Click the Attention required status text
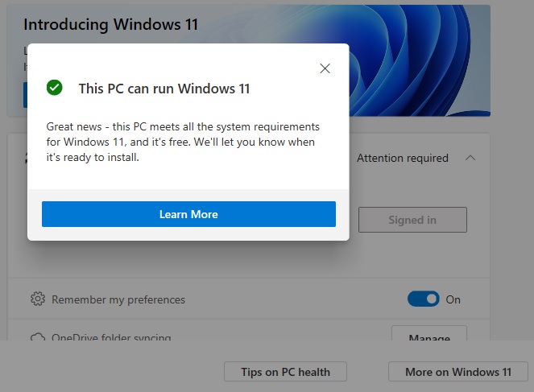Image resolution: width=534 pixels, height=392 pixels. pos(403,158)
